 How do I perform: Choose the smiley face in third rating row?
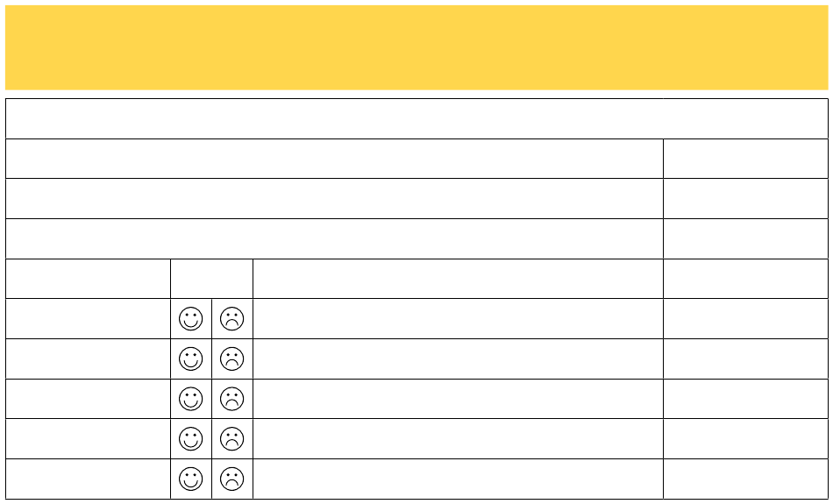pyautogui.click(x=191, y=399)
